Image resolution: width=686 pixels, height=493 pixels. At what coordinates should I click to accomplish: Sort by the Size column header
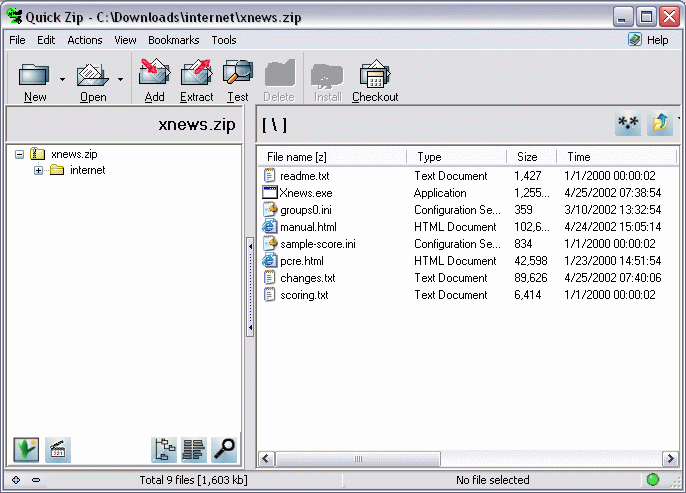tap(527, 157)
